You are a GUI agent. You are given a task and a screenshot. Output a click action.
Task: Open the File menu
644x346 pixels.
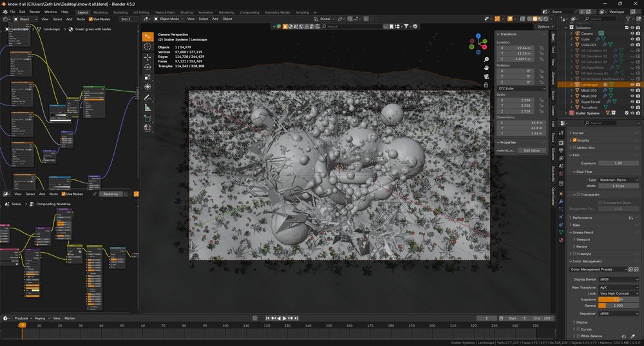coord(12,12)
